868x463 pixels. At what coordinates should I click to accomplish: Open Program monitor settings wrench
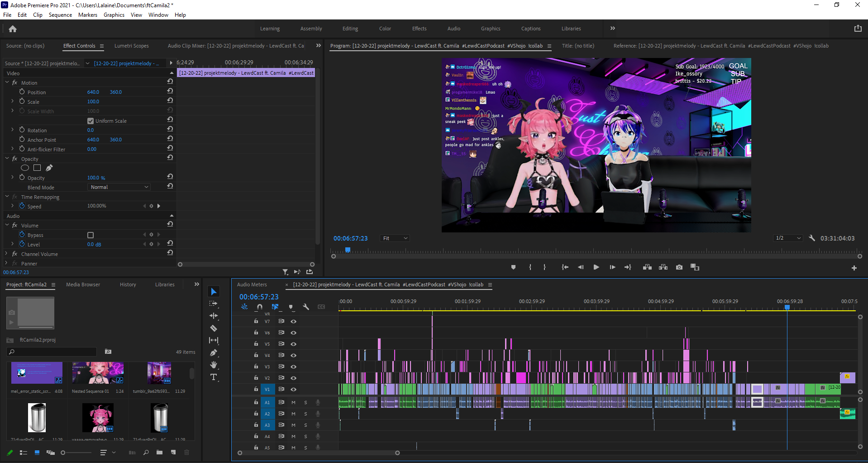(812, 238)
